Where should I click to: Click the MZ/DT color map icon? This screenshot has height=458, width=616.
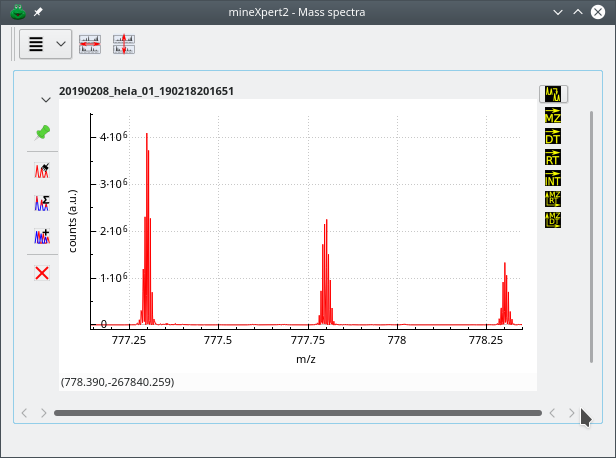(x=553, y=219)
